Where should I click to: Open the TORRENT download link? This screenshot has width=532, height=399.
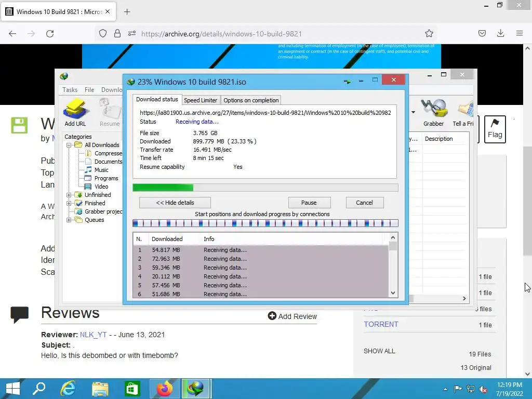pos(381,324)
